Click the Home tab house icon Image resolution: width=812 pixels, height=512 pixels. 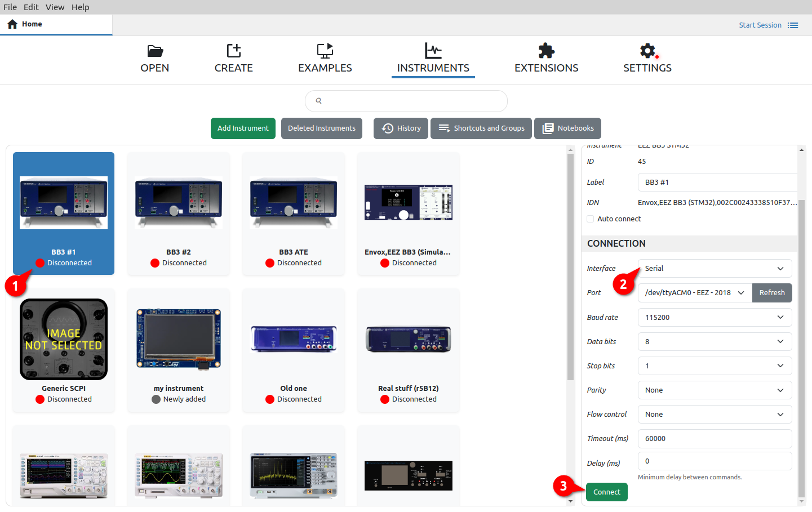point(12,24)
